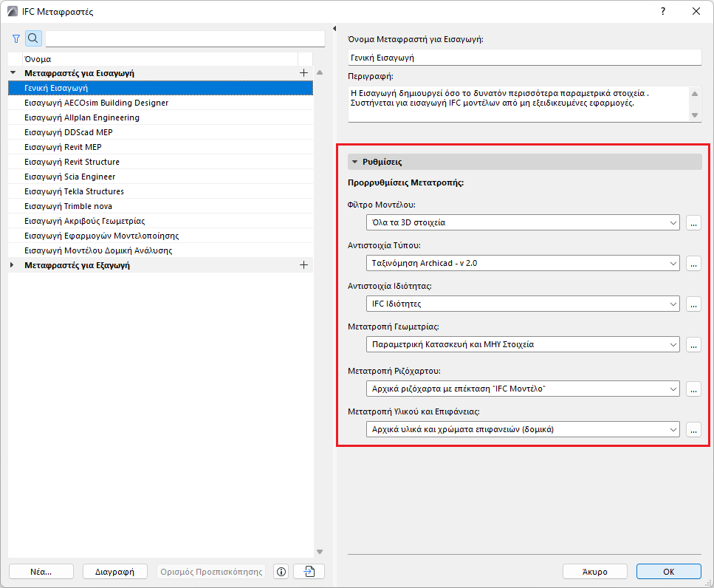This screenshot has height=588, width=714.
Task: Open options for Μετατροπή Υλικού και Επιφάνειας
Action: (693, 429)
